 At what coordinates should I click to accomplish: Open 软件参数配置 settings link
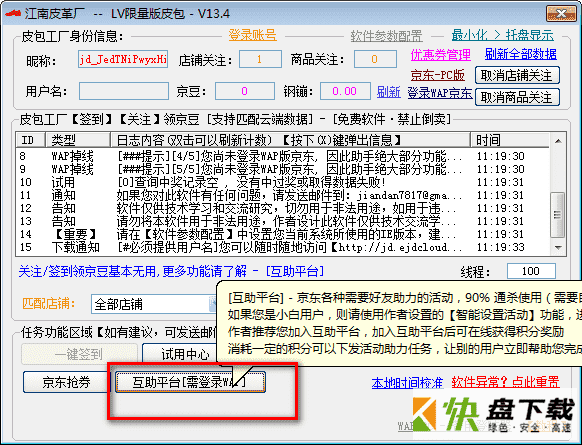(x=386, y=36)
